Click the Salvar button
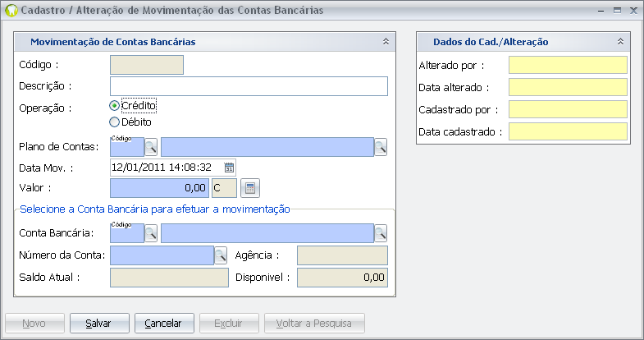644x340 pixels. coord(99,323)
